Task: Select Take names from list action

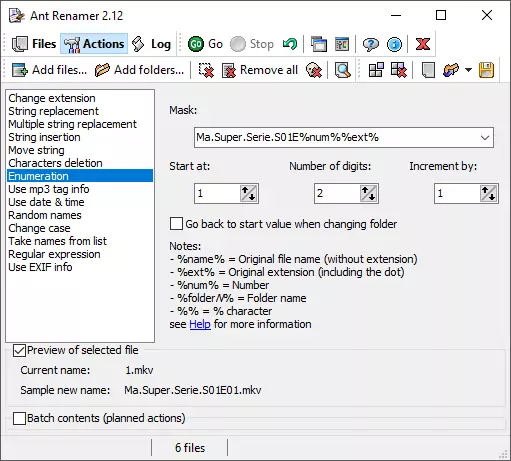Action: coord(80,241)
